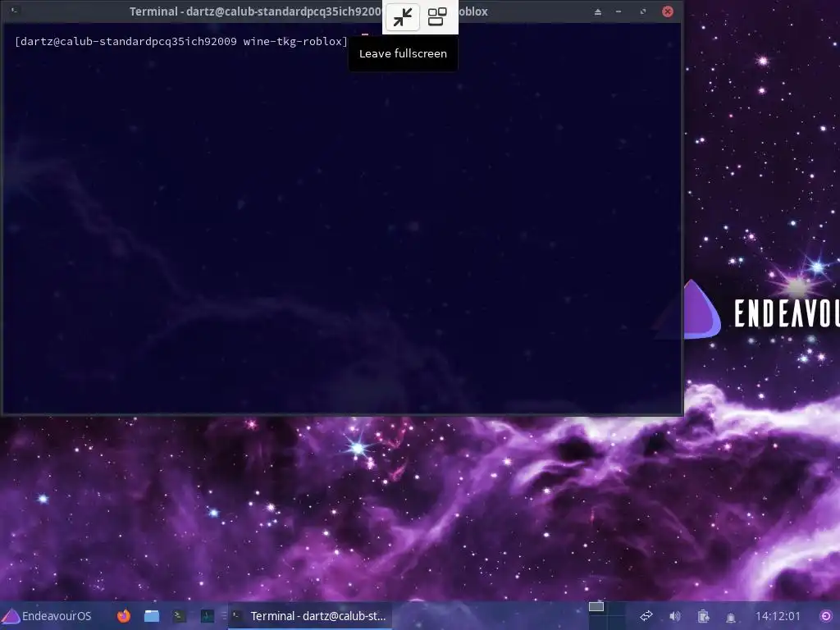This screenshot has height=630, width=840.
Task: Launch Firefox from the panel
Action: pyautogui.click(x=124, y=616)
